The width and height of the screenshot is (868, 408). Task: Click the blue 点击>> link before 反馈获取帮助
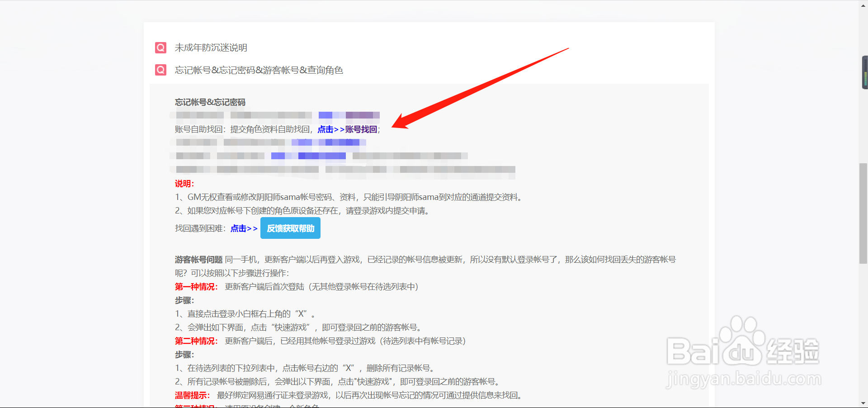point(243,228)
